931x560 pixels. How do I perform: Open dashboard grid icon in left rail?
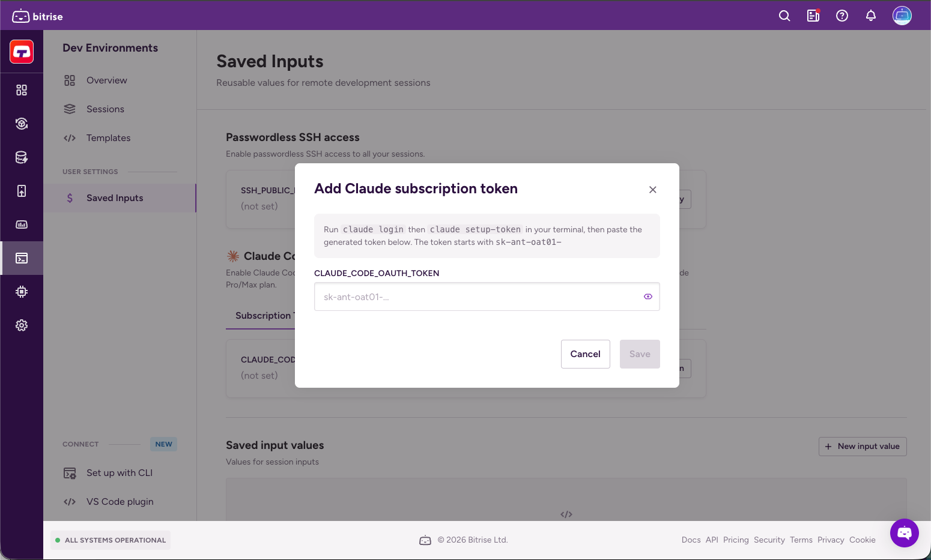pos(22,90)
